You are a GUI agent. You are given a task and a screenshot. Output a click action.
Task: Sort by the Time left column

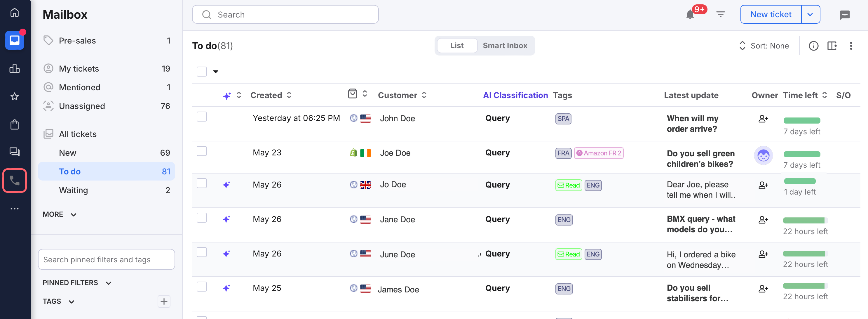[x=805, y=96]
